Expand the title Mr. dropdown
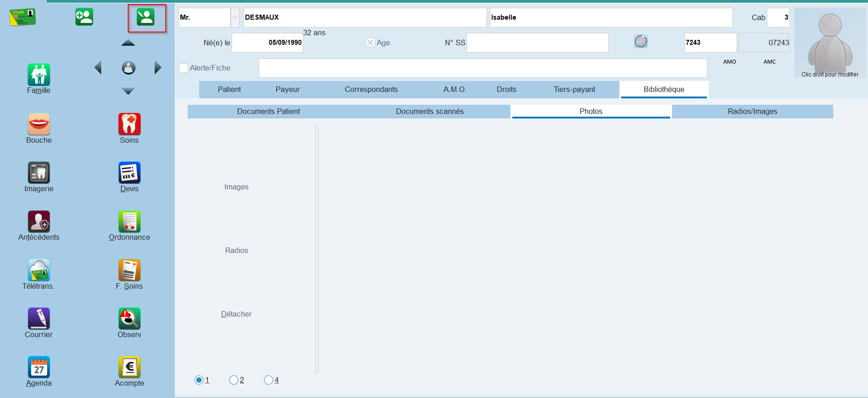Viewport: 868px width, 398px height. coord(235,17)
